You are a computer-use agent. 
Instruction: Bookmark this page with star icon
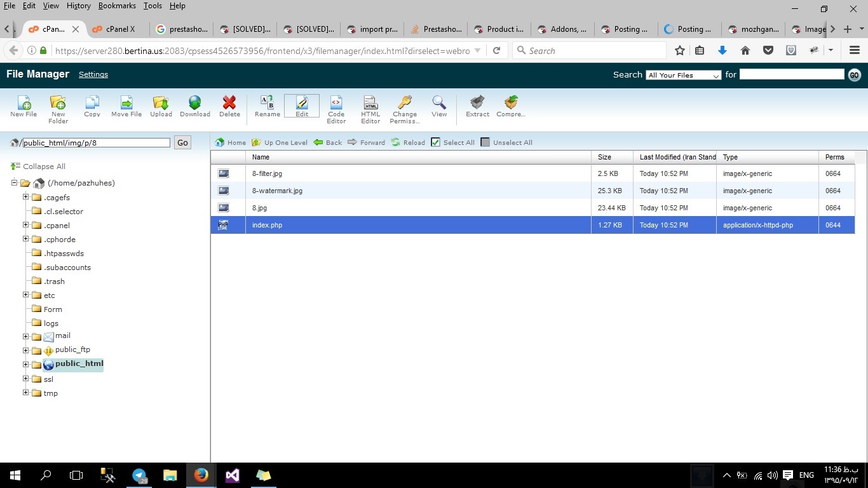click(x=680, y=50)
